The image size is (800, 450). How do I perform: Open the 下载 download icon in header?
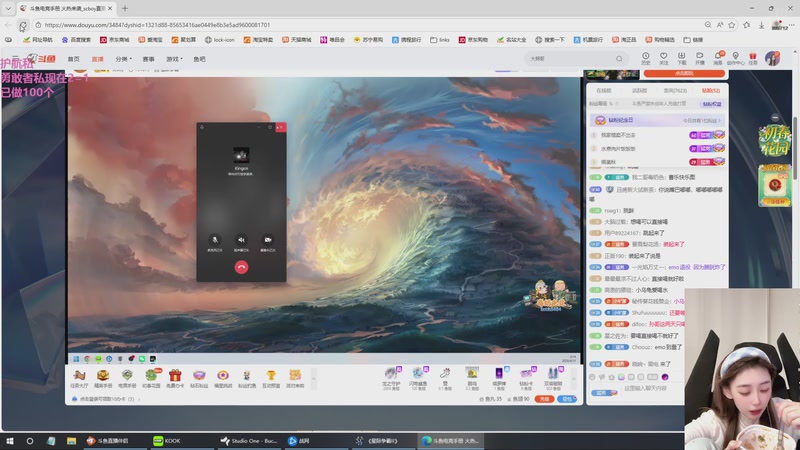(x=682, y=58)
